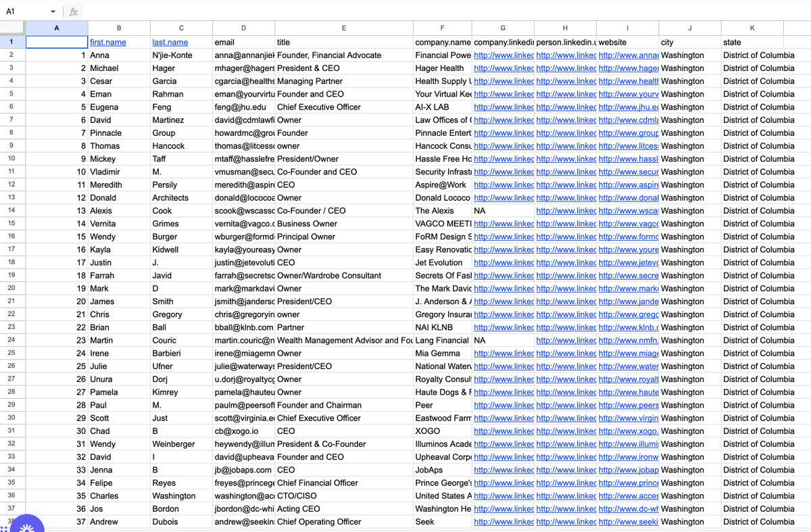Open Anna's company.linkedin URL
Viewport: 811px width, 532px height.
point(502,55)
